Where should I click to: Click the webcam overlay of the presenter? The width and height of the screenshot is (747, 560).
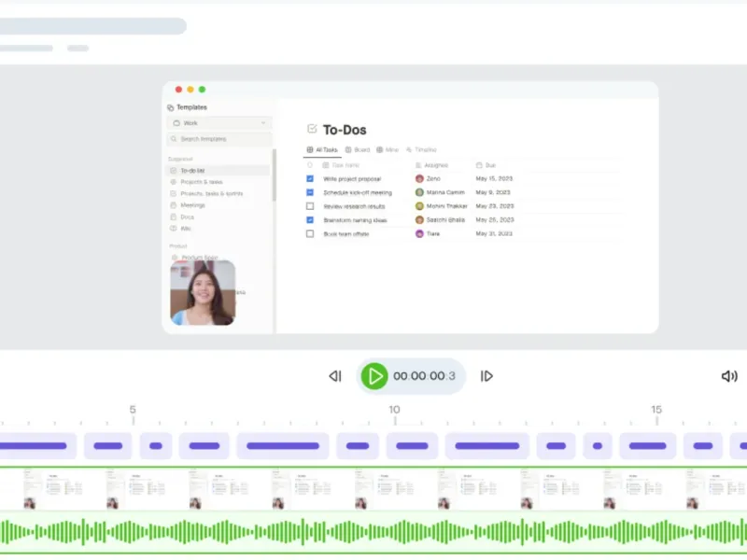[x=203, y=292]
